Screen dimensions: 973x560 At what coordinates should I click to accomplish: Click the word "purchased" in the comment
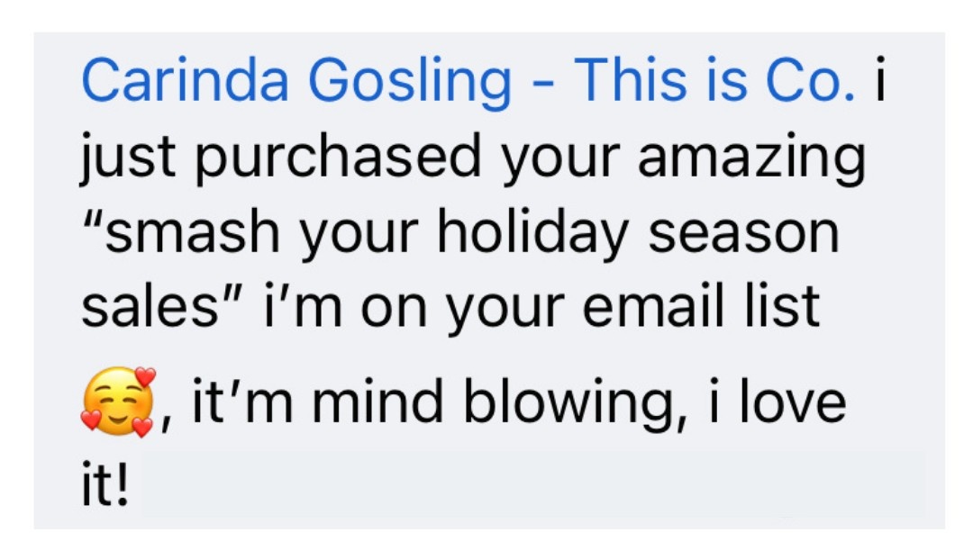coord(339,158)
